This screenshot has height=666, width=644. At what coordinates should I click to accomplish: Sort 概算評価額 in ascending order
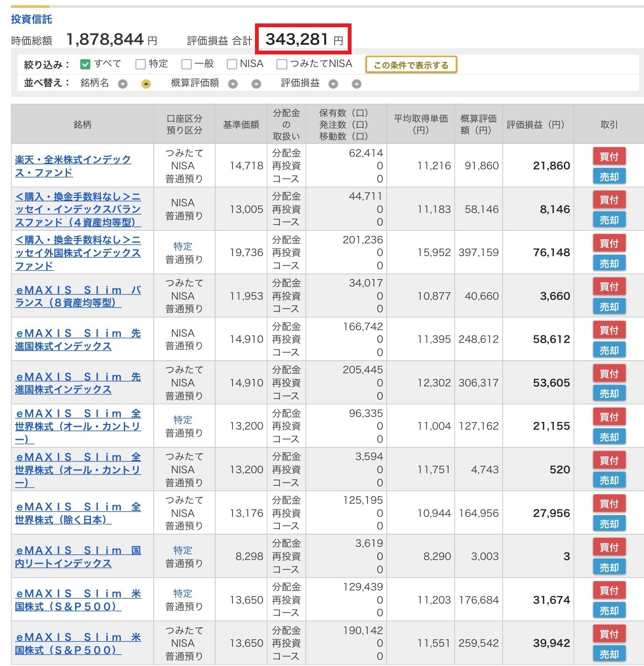256,84
